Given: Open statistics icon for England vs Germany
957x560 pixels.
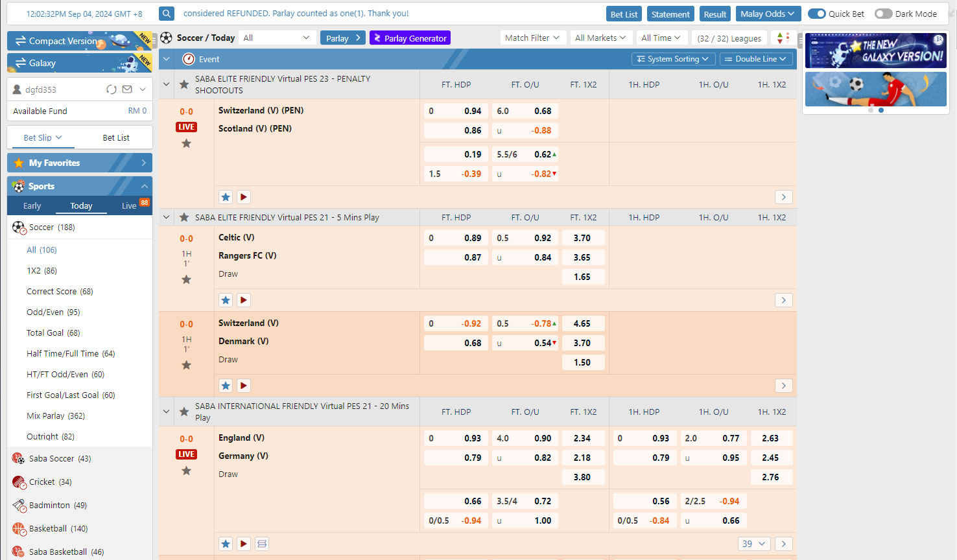Looking at the screenshot, I should 262,544.
